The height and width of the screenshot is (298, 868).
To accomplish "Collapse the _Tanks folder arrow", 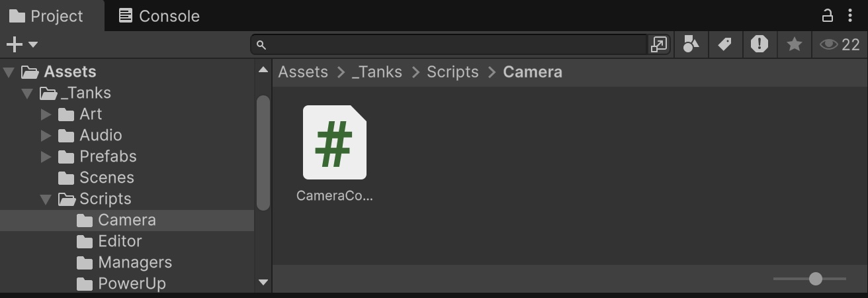I will [27, 93].
